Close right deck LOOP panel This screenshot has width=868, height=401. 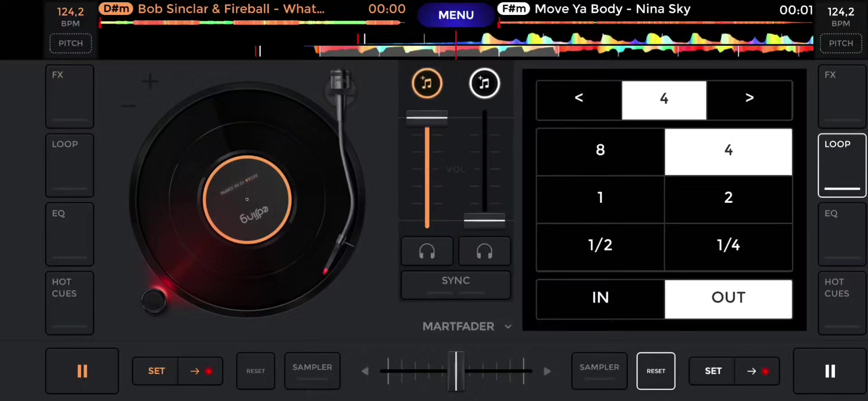click(x=842, y=165)
